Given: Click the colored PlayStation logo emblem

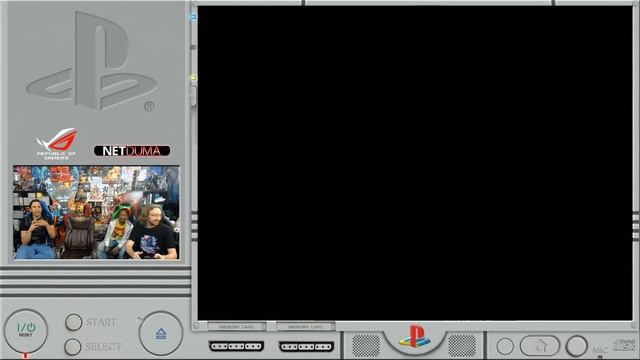Looking at the screenshot, I should [x=415, y=336].
